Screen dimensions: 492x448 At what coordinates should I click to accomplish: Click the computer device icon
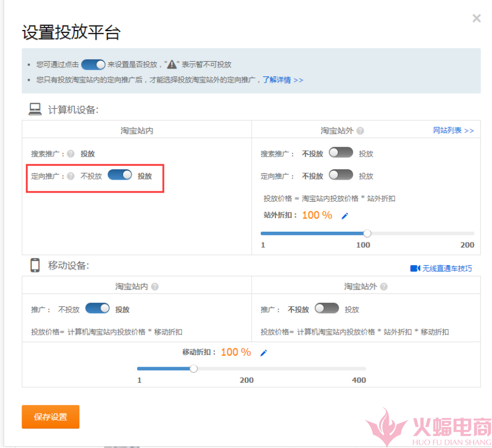click(35, 109)
